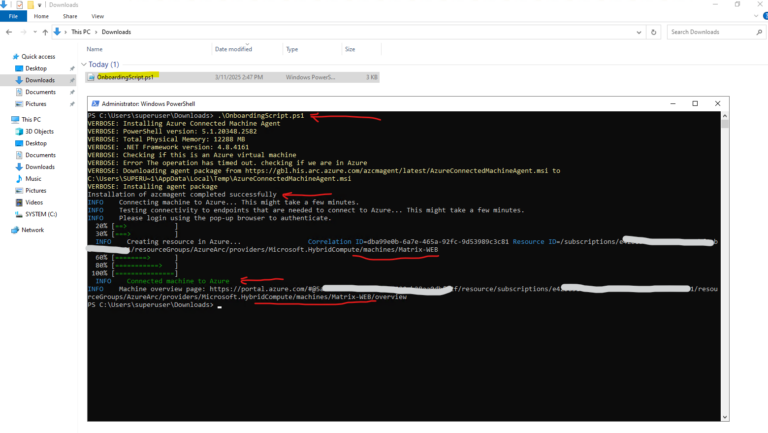Select Network in navigation pane
768x433 pixels.
point(32,230)
